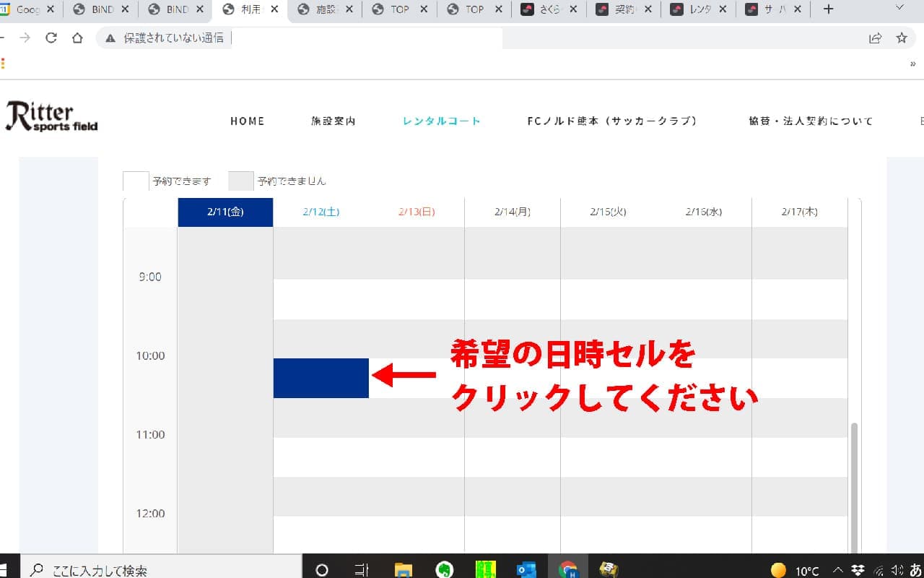Open Outlook from the taskbar
This screenshot has width=924, height=578.
(526, 570)
